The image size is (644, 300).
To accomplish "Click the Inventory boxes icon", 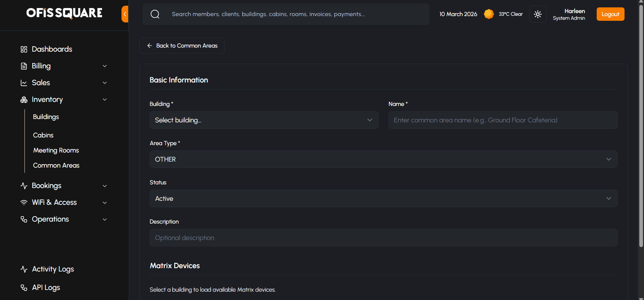I will [x=24, y=100].
